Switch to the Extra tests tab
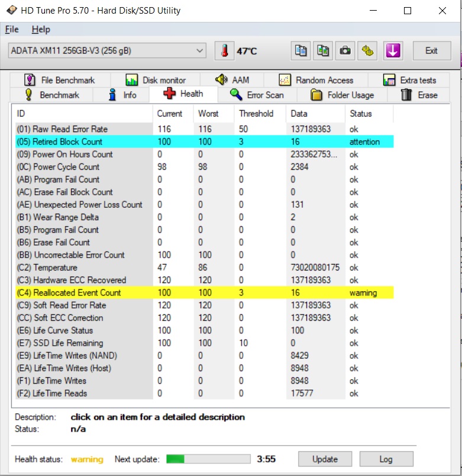Image resolution: width=462 pixels, height=476 pixels. tap(409, 80)
